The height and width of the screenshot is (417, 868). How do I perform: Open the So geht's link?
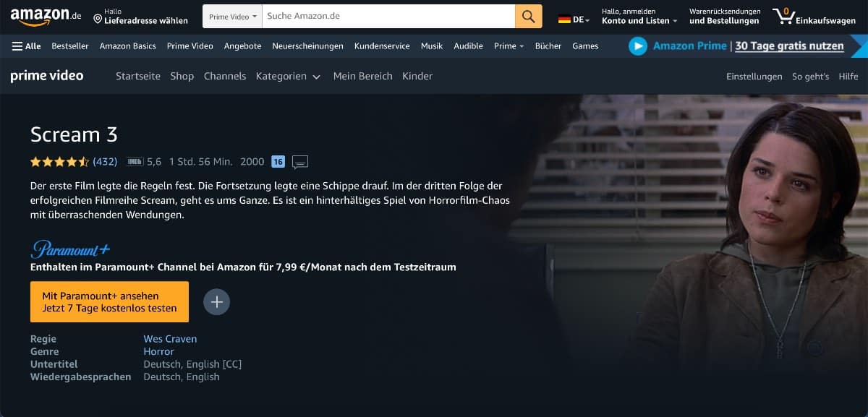pyautogui.click(x=810, y=77)
